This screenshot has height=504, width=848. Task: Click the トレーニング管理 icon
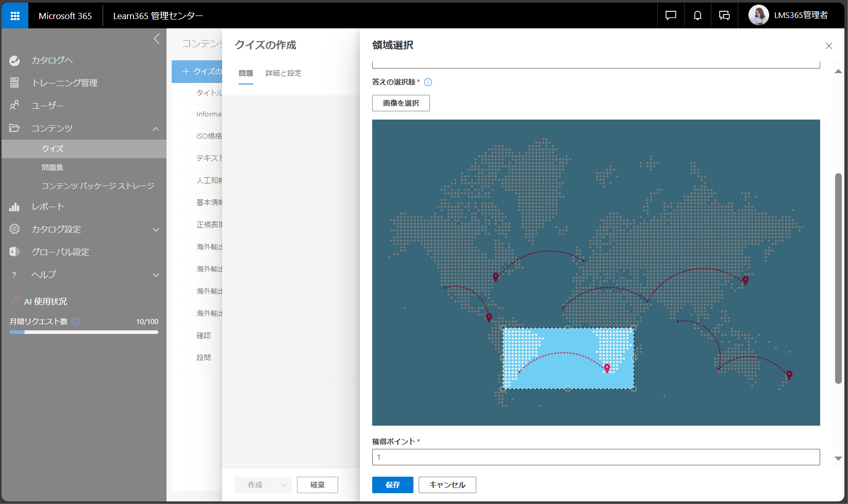14,82
